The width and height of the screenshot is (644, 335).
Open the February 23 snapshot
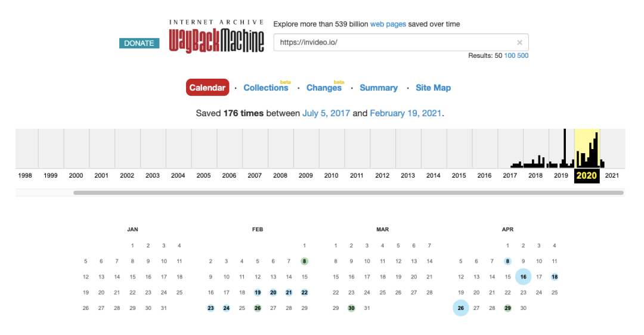pyautogui.click(x=210, y=308)
